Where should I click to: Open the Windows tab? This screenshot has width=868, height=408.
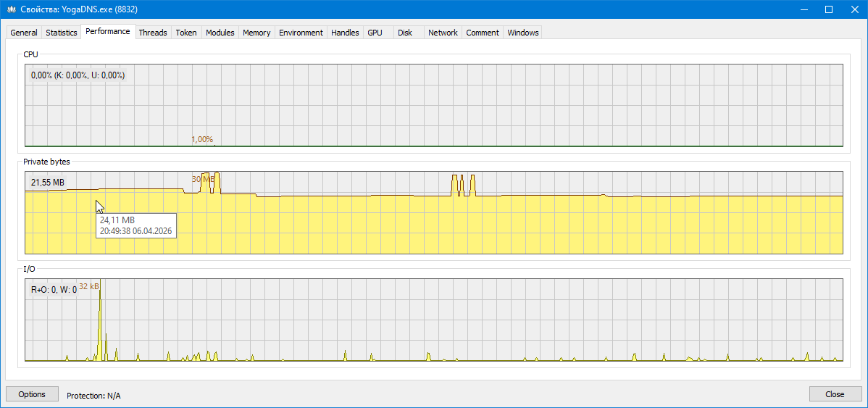(523, 33)
